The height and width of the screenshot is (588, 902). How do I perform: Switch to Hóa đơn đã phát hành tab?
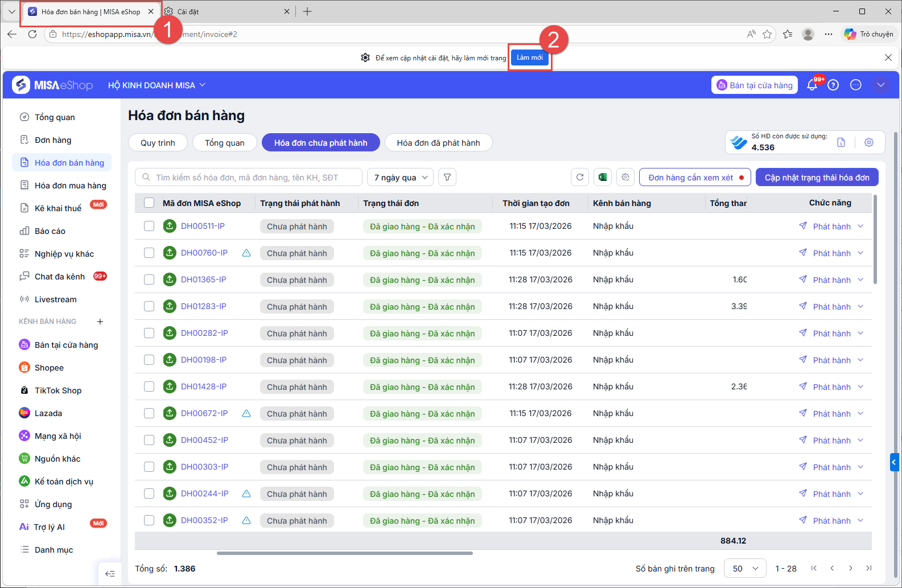[x=438, y=142]
